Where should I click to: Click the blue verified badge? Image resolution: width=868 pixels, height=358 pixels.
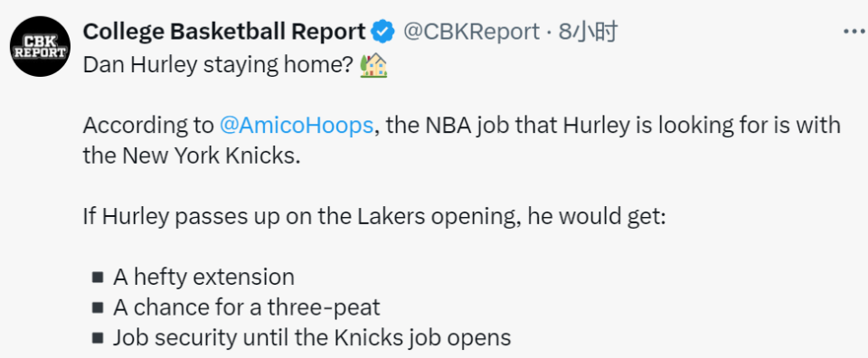(x=382, y=32)
